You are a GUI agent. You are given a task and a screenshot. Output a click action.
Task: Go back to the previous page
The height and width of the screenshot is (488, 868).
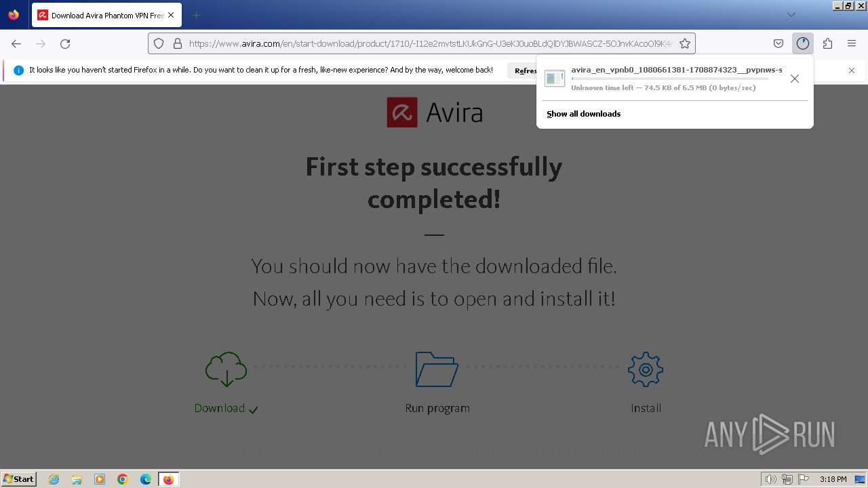[x=16, y=43]
